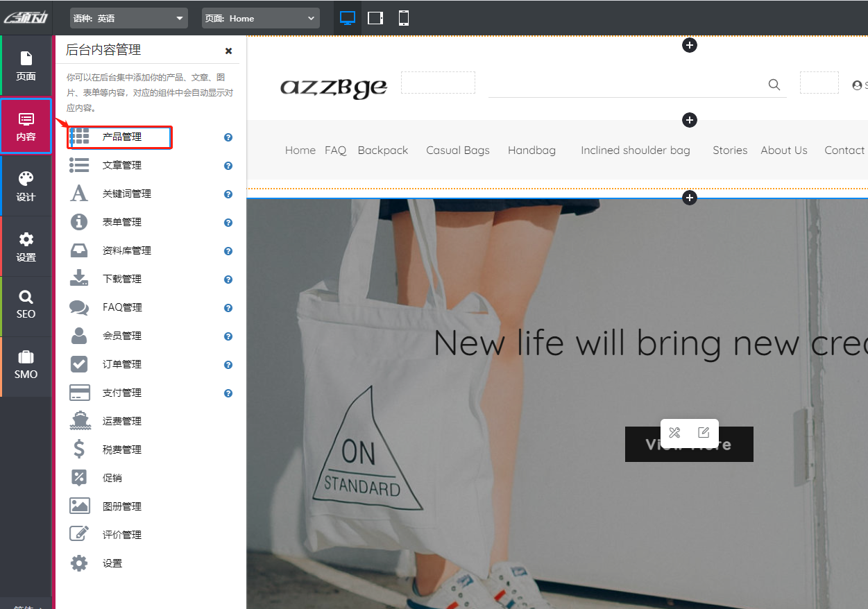The height and width of the screenshot is (609, 868).
Task: Open the 页面 sidebar tab
Action: (x=26, y=65)
